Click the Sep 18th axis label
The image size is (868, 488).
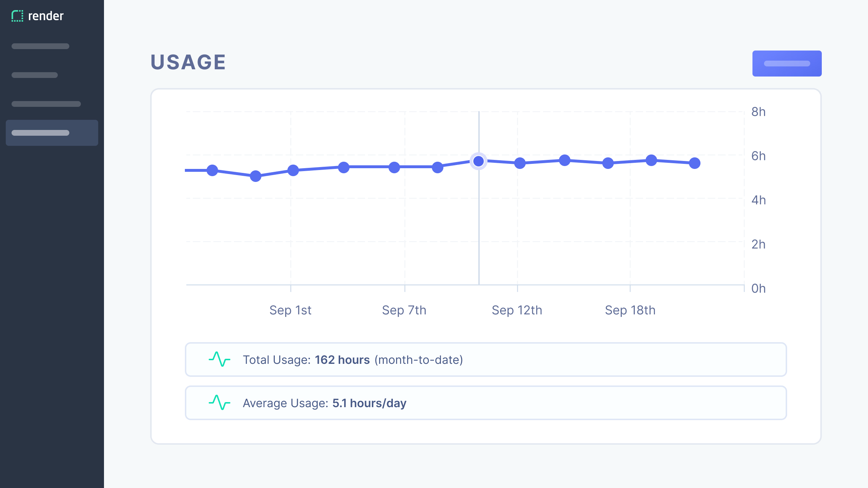coord(630,310)
